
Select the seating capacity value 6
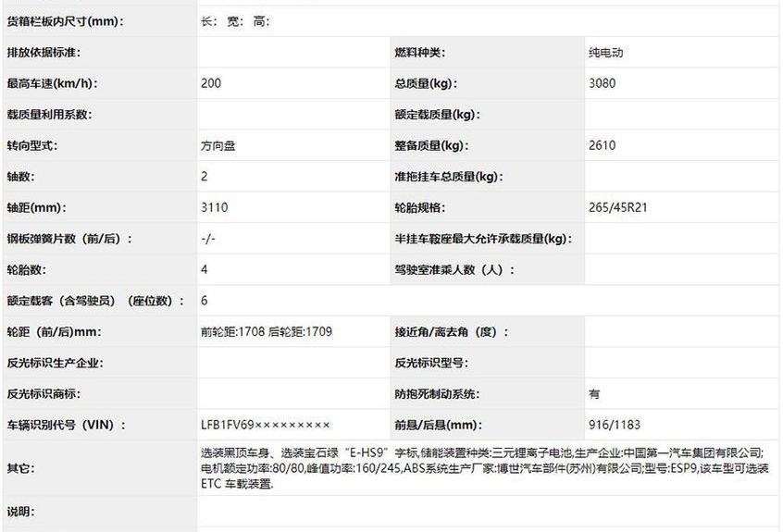205,301
